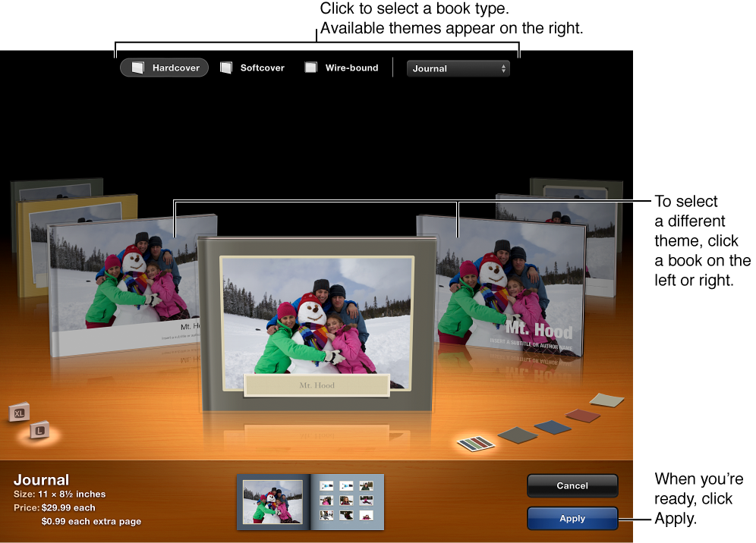Viewport: 756px width, 543px height.
Task: Click the Hardcover book binding icon
Action: click(x=138, y=67)
